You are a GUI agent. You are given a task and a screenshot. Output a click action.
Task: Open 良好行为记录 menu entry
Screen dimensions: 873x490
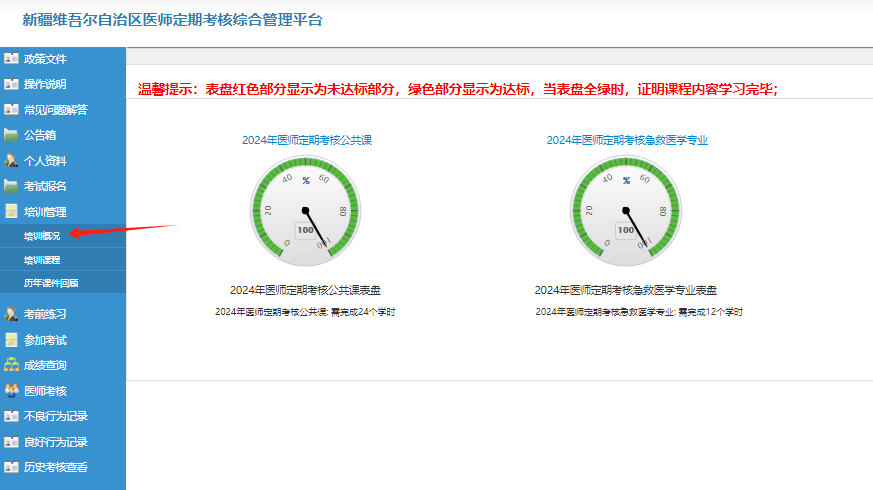pos(55,442)
